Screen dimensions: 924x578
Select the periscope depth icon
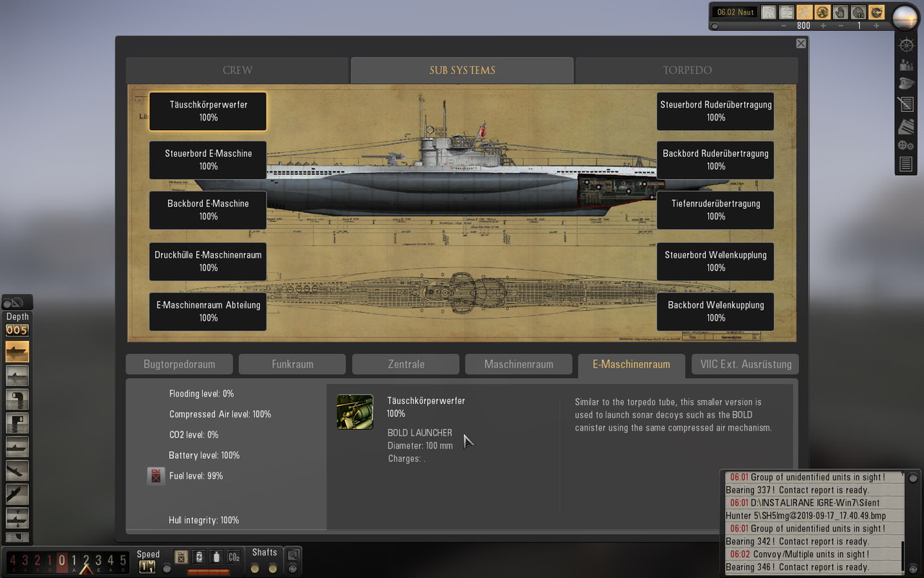[x=17, y=423]
